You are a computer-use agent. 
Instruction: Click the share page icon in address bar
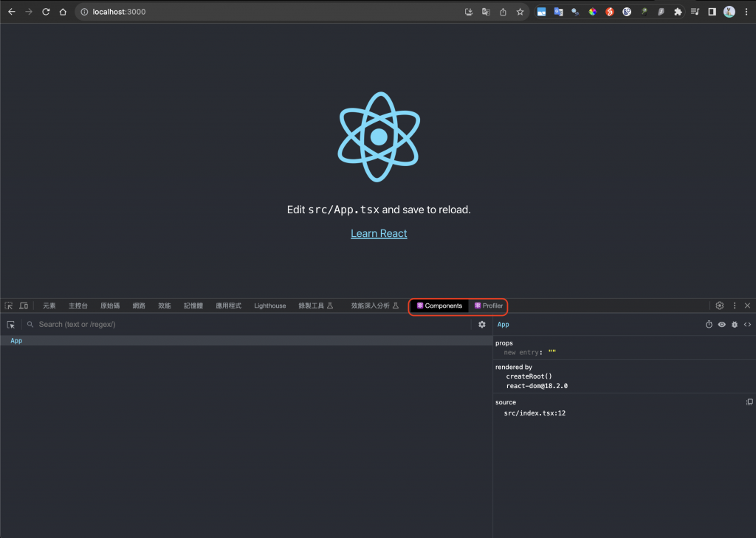[503, 12]
